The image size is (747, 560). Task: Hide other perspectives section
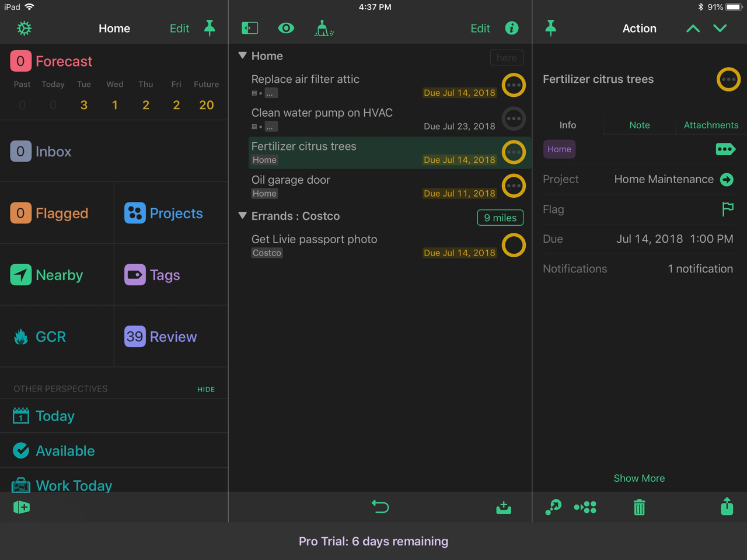[x=206, y=389]
